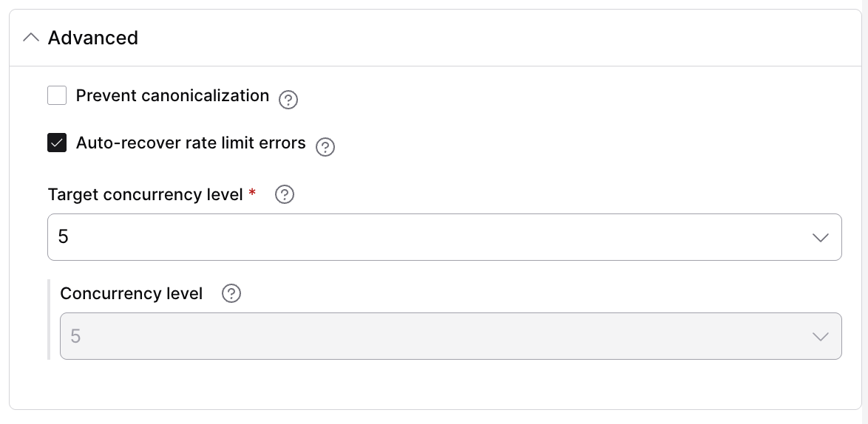Image resolution: width=868 pixels, height=424 pixels.
Task: Click the disabled Concurrency level dropdown arrow
Action: 820,337
